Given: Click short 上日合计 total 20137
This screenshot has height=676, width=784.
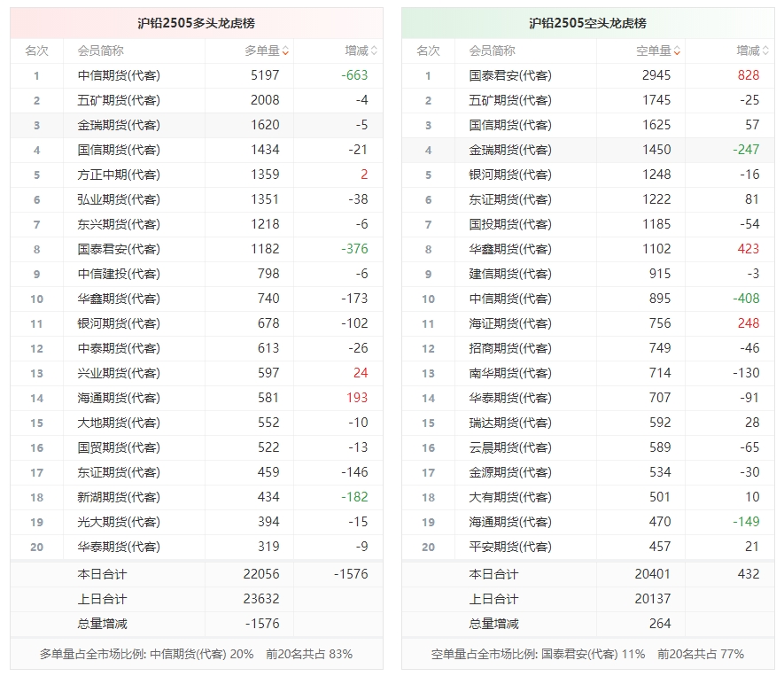Looking at the screenshot, I should coord(653,599).
